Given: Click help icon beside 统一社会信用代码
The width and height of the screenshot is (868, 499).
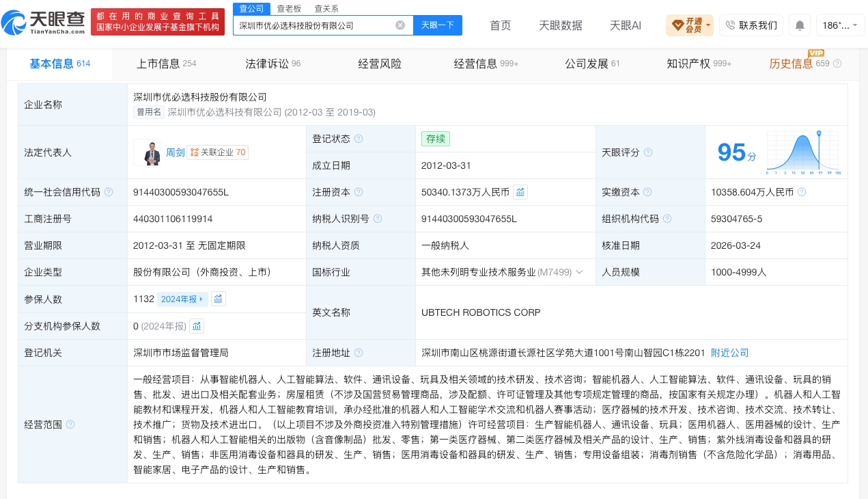Looking at the screenshot, I should [x=109, y=192].
